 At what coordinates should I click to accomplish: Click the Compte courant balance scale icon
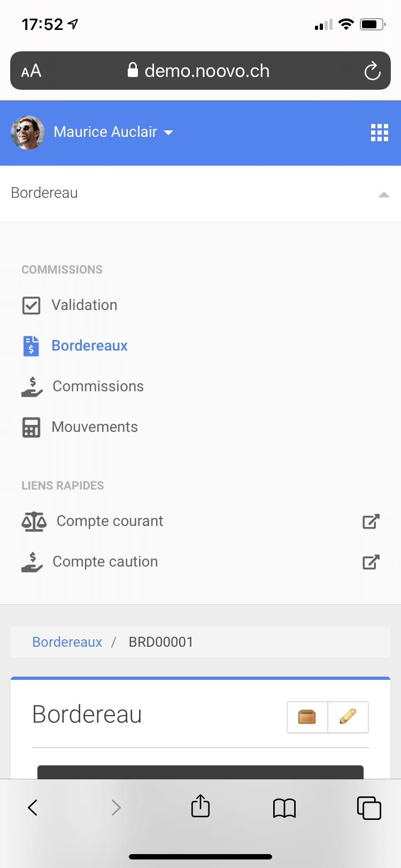(34, 521)
